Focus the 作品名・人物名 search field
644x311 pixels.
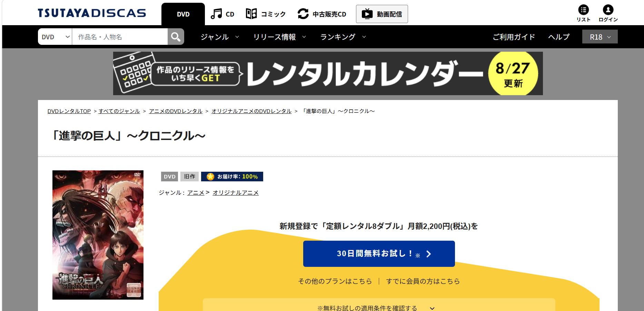(x=120, y=37)
